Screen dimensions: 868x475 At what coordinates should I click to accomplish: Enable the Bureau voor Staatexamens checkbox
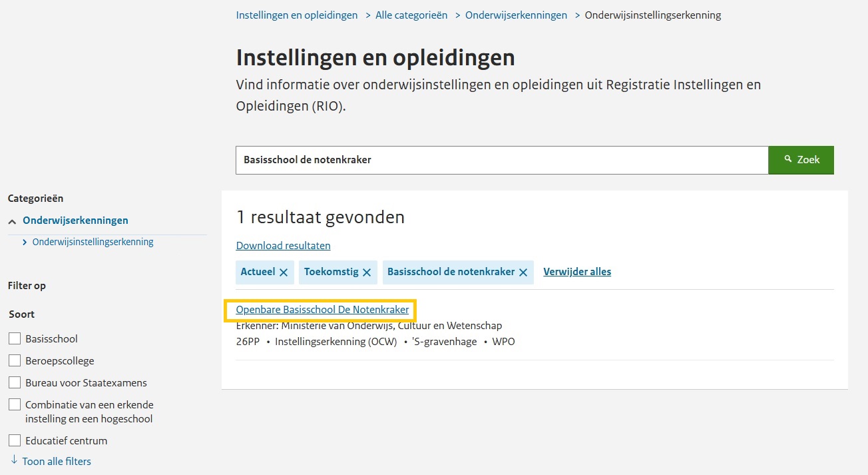pyautogui.click(x=15, y=382)
